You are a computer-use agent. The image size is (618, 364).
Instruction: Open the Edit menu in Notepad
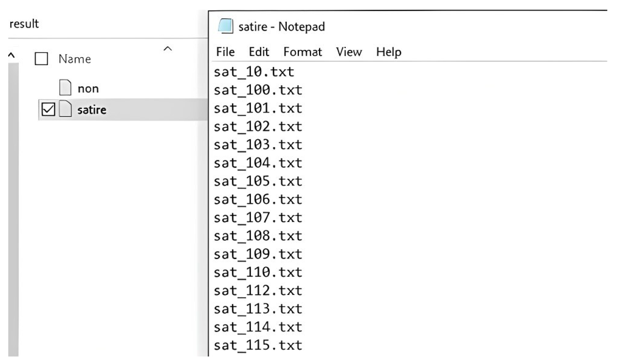coord(259,52)
